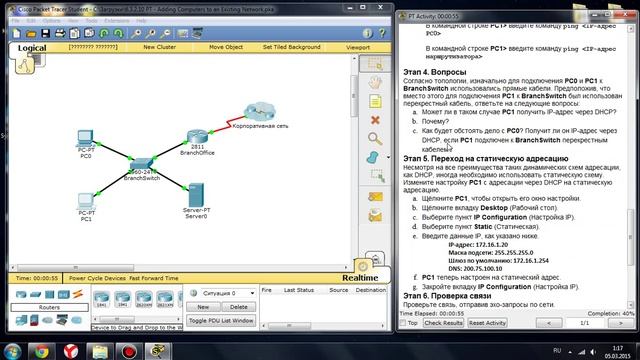The width and height of the screenshot is (640, 360).
Task: Click the Server0 device on canvas
Action: tap(196, 195)
